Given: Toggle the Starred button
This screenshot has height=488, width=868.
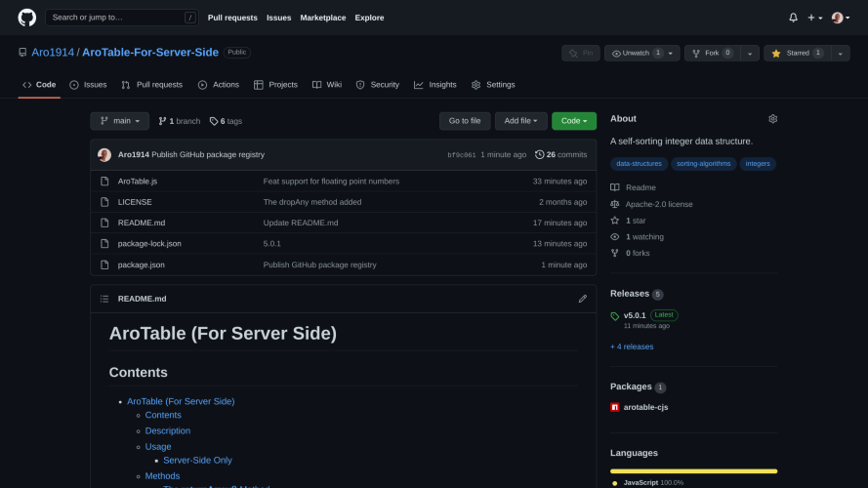Looking at the screenshot, I should point(798,53).
